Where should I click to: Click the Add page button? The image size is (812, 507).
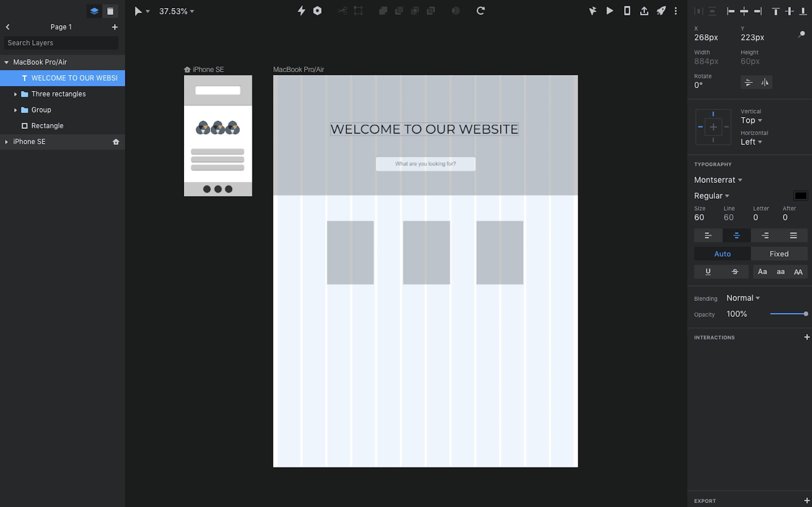pyautogui.click(x=114, y=27)
